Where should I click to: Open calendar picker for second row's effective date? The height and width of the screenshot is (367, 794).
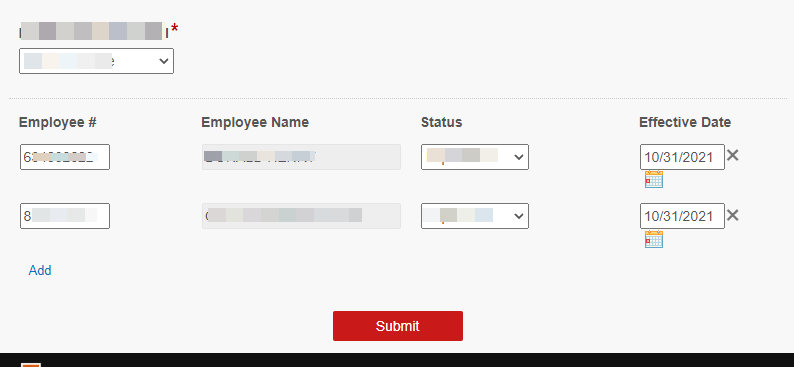coord(654,239)
